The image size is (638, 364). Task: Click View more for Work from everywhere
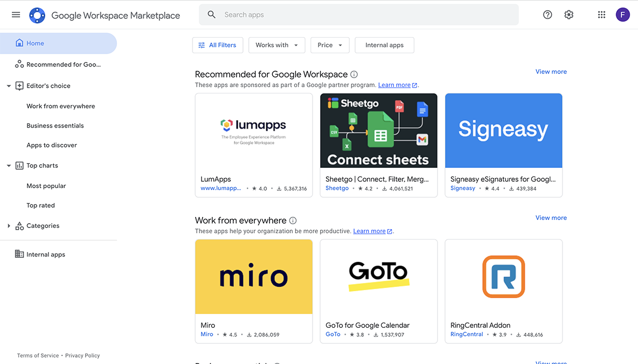coord(551,218)
